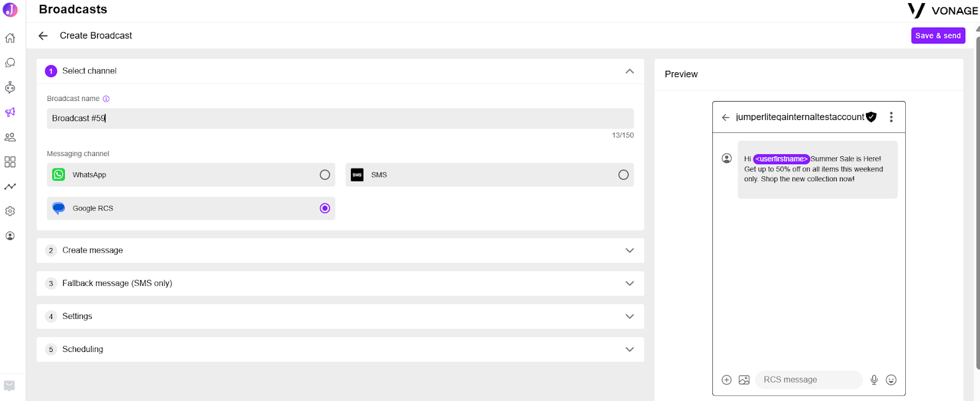980x401 pixels.
Task: Click the Save & send button
Action: click(938, 36)
